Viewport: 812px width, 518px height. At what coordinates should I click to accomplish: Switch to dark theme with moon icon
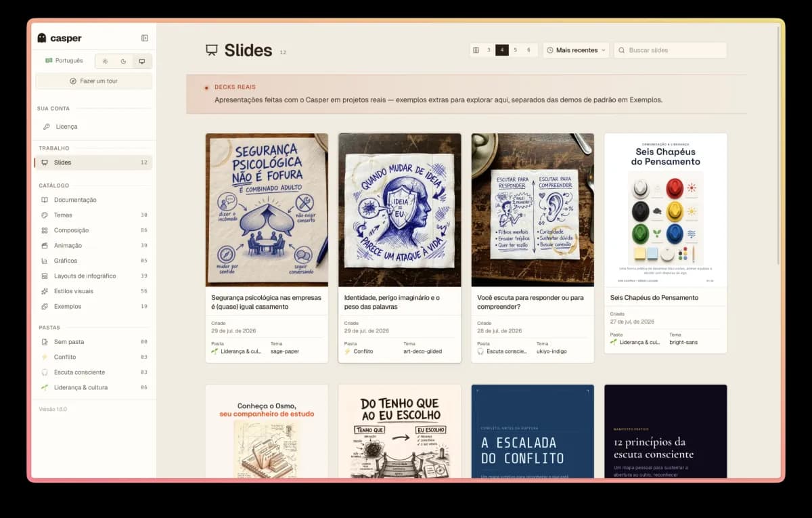123,61
